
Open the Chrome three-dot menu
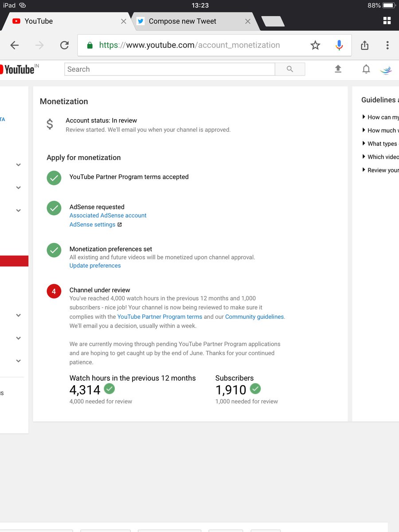coord(387,45)
